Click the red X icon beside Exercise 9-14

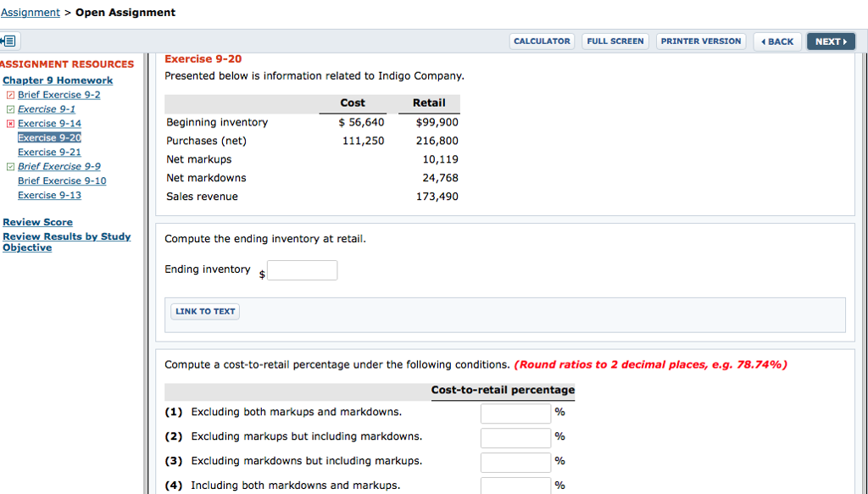click(10, 123)
